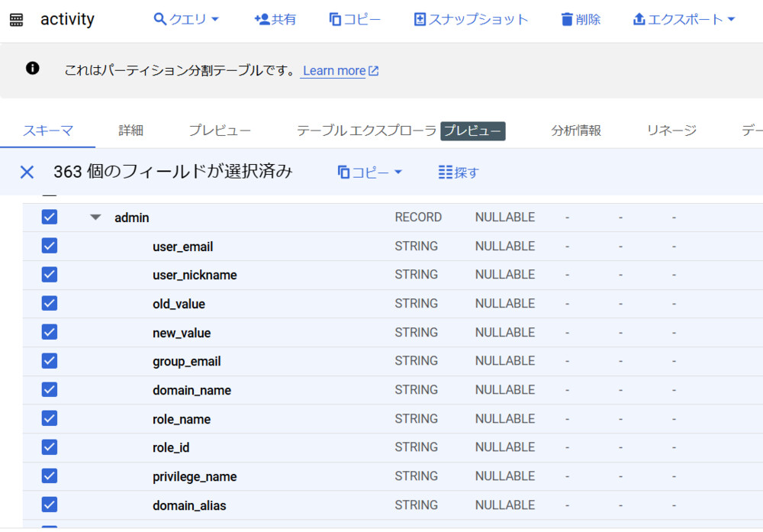
Task: Uncheck the privilege_name field checkbox
Action: point(50,476)
